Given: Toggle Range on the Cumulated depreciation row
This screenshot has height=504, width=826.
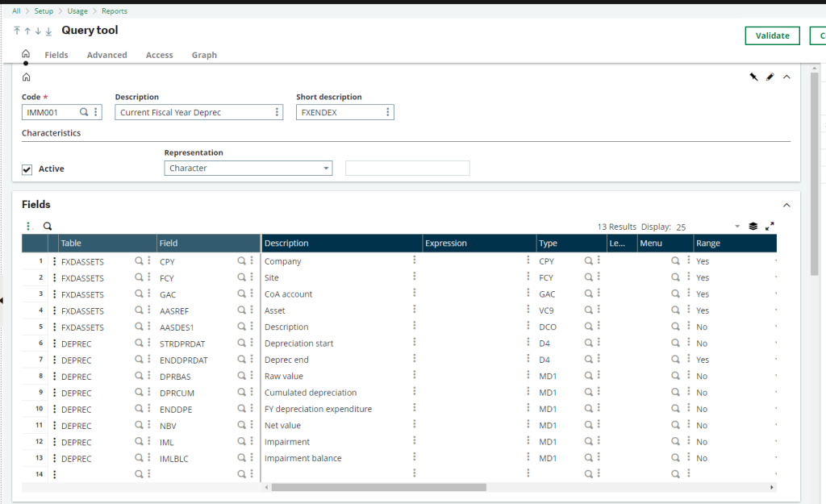Looking at the screenshot, I should pos(701,393).
